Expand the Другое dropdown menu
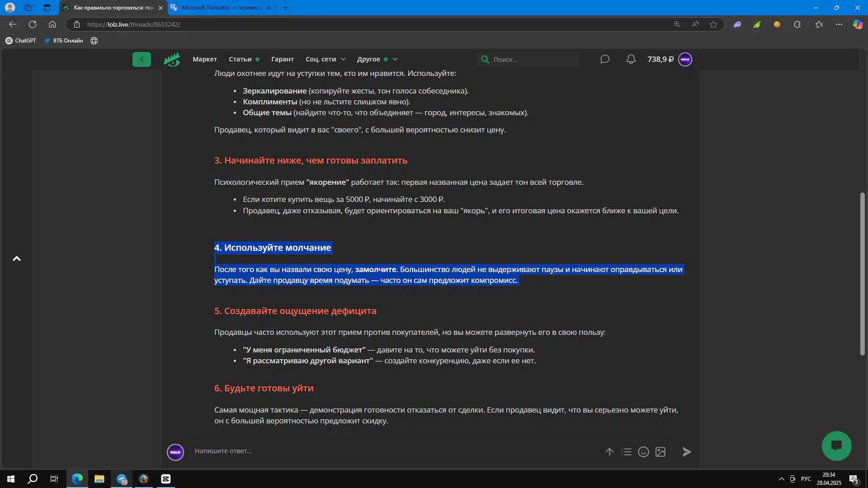The width and height of the screenshot is (868, 488). [x=377, y=59]
